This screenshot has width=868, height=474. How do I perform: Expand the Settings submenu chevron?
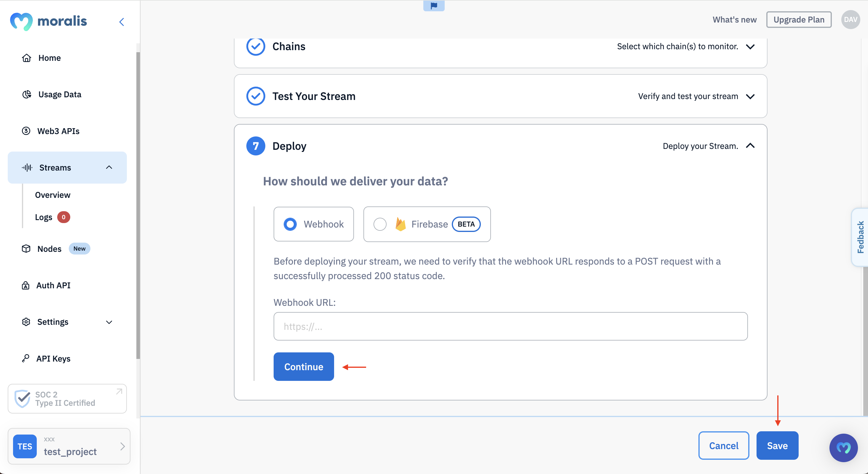click(109, 322)
